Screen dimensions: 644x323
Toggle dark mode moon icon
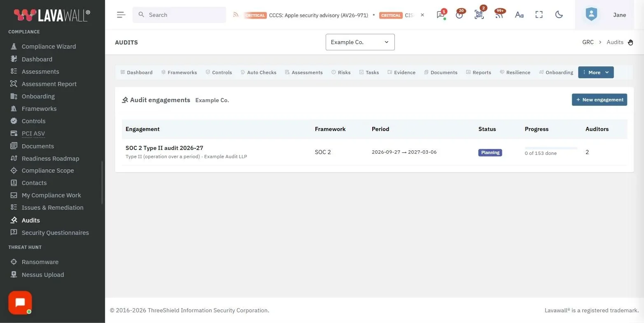pyautogui.click(x=559, y=15)
